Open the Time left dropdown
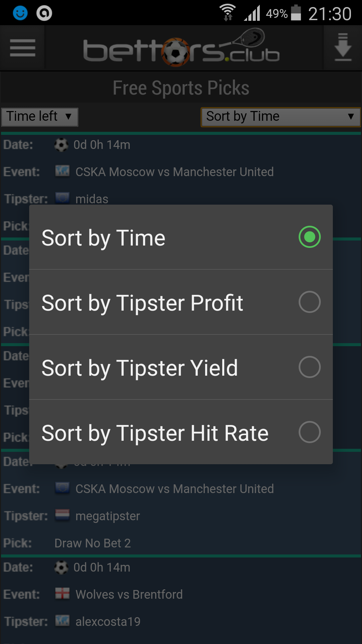The image size is (362, 644). (x=40, y=117)
